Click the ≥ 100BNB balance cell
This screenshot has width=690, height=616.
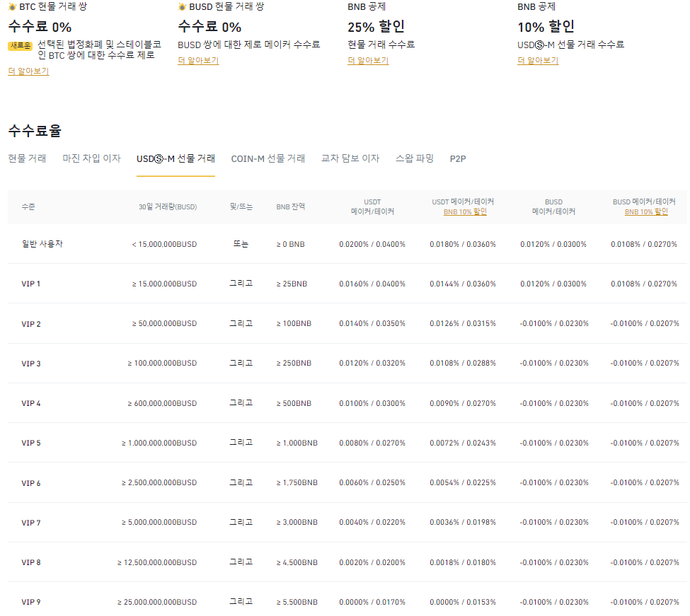[294, 324]
